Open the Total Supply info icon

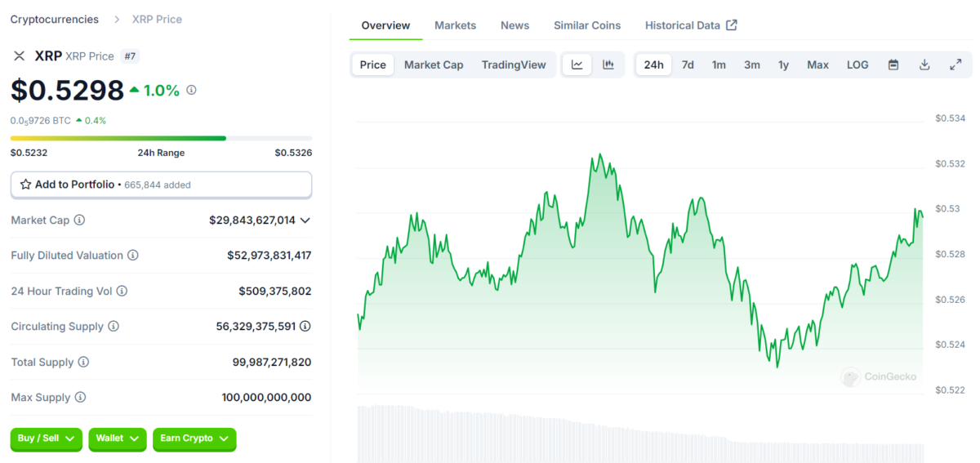coord(83,362)
